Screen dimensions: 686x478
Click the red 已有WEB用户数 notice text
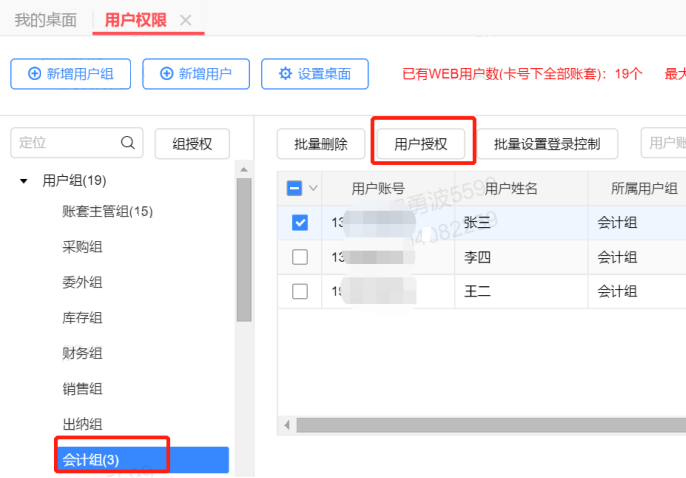(522, 74)
